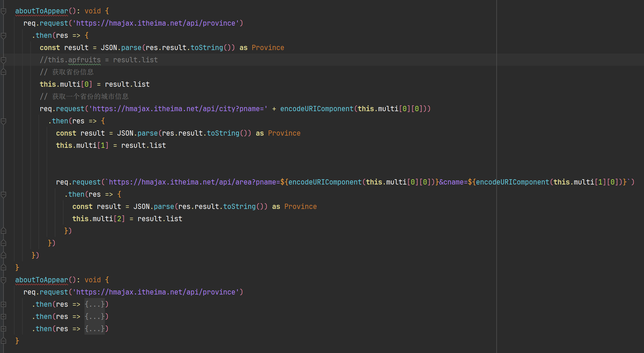Click 'this.multi[0]' in the result.list assignment line
The width and height of the screenshot is (644, 353).
[66, 84]
